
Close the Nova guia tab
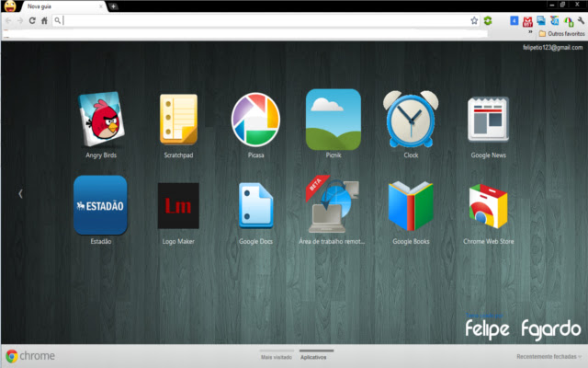(100, 6)
